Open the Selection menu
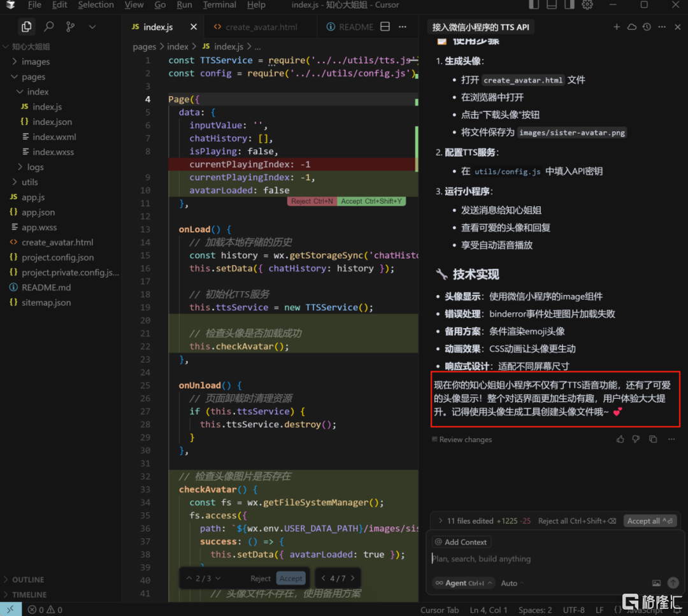The height and width of the screenshot is (616, 688). point(96,5)
